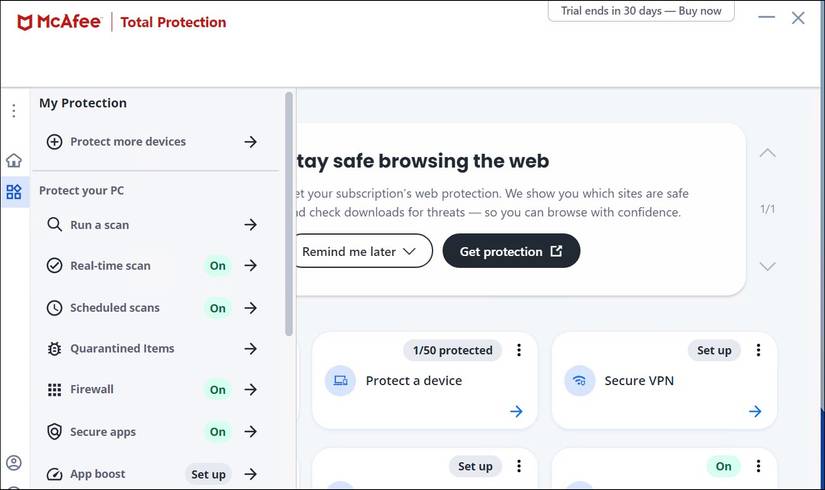Expand the Remind me later dropdown

pos(359,252)
